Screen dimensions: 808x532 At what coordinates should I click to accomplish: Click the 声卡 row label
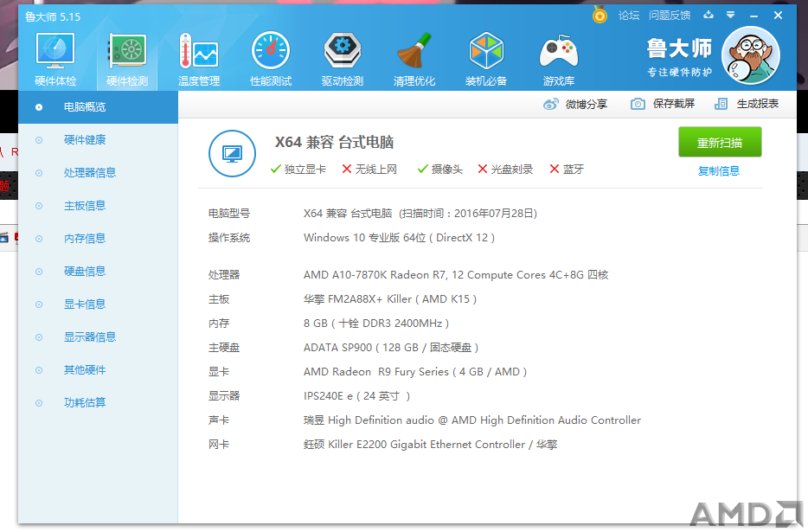pyautogui.click(x=219, y=420)
